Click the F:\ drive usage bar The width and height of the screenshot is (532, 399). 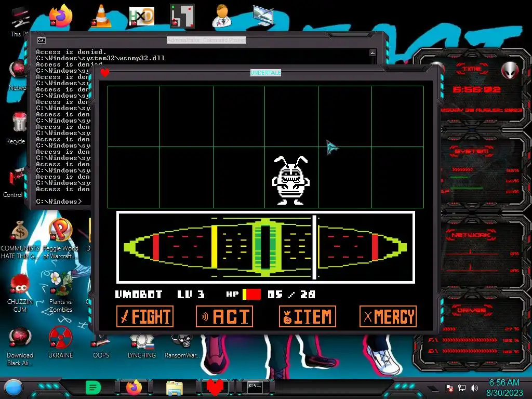click(x=470, y=340)
